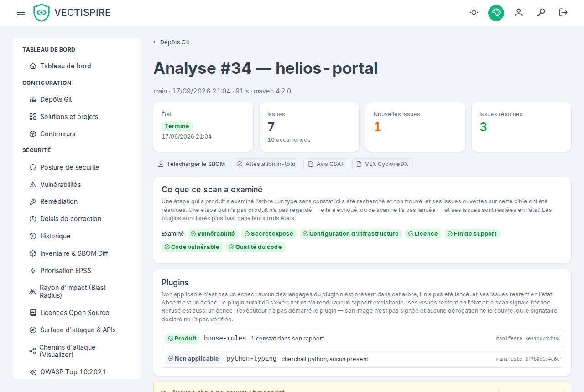Click manifeste hash 8e41c07d2b95
This screenshot has height=392, width=584.
point(528,339)
